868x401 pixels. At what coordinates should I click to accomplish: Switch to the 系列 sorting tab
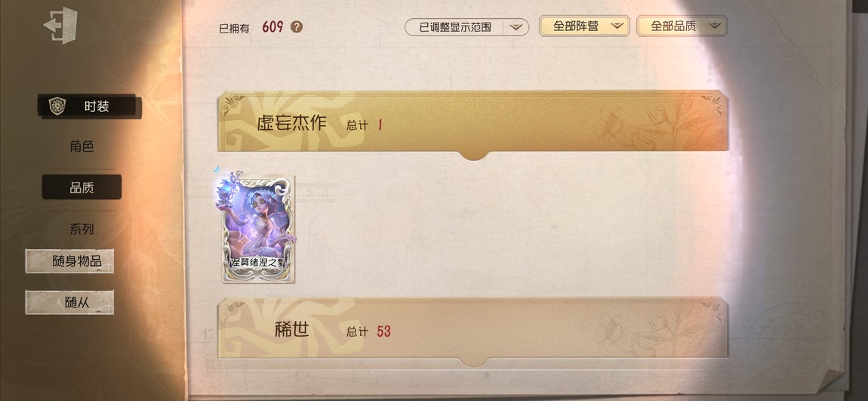tap(82, 229)
